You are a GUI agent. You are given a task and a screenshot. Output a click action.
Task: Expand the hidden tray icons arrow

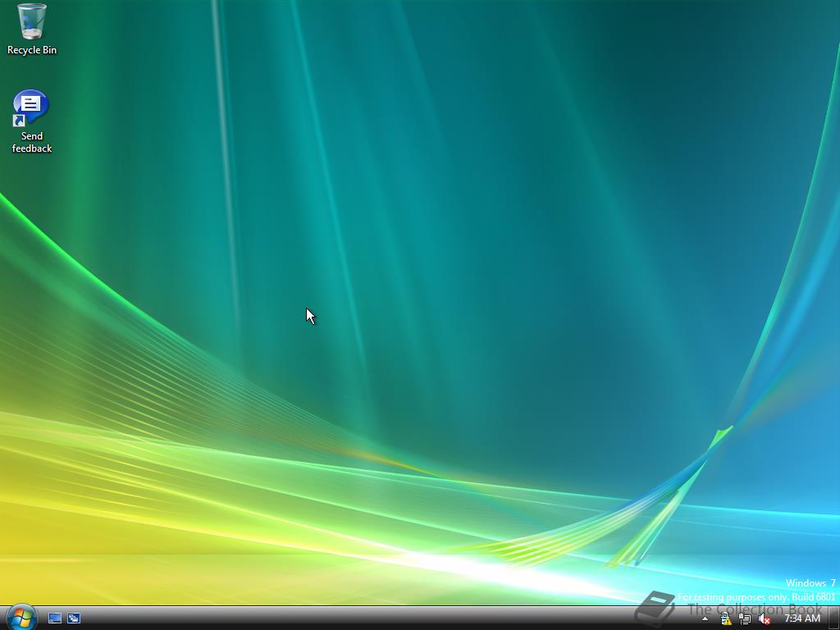point(705,619)
